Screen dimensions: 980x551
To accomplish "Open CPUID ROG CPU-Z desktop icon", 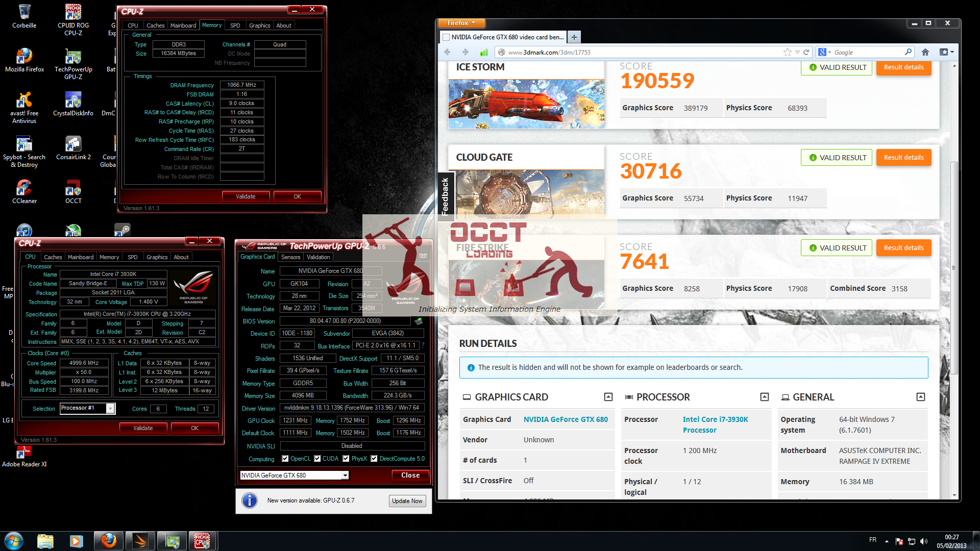I will pos(73,20).
